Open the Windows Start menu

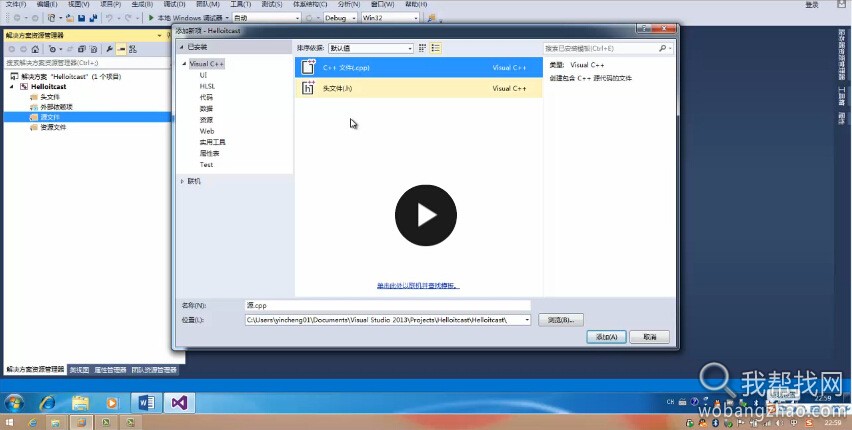click(14, 403)
